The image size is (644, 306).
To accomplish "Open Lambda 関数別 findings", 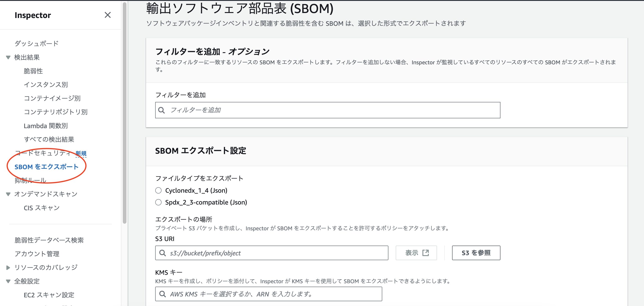I will coord(46,126).
